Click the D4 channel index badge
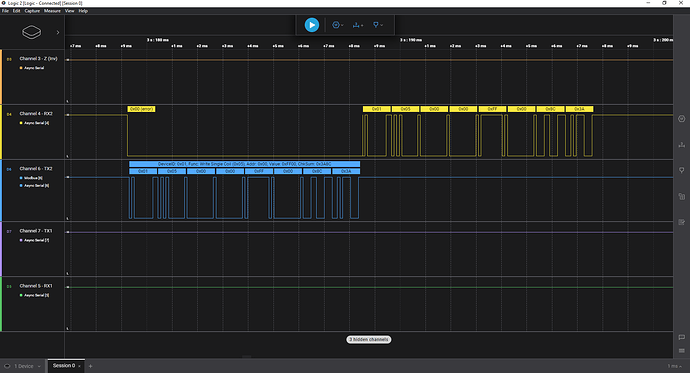This screenshot has width=690, height=373. pyautogui.click(x=9, y=114)
